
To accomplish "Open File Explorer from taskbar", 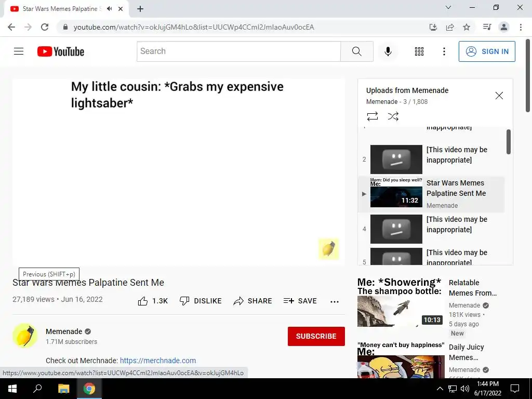I will pyautogui.click(x=63, y=389).
